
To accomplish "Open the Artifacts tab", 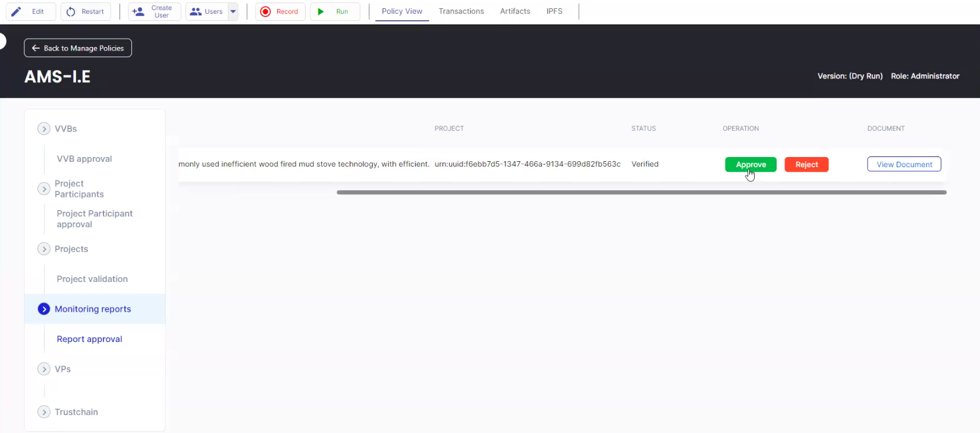I will pos(514,11).
